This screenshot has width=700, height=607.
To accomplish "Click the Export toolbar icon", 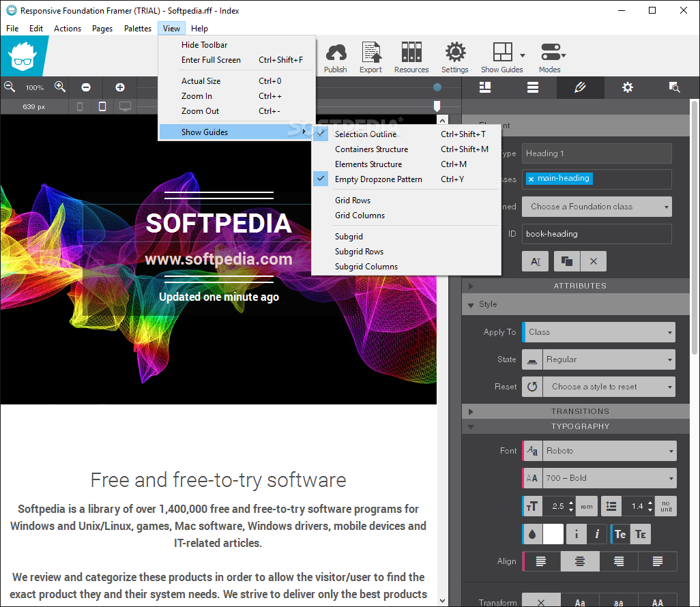I will click(371, 57).
